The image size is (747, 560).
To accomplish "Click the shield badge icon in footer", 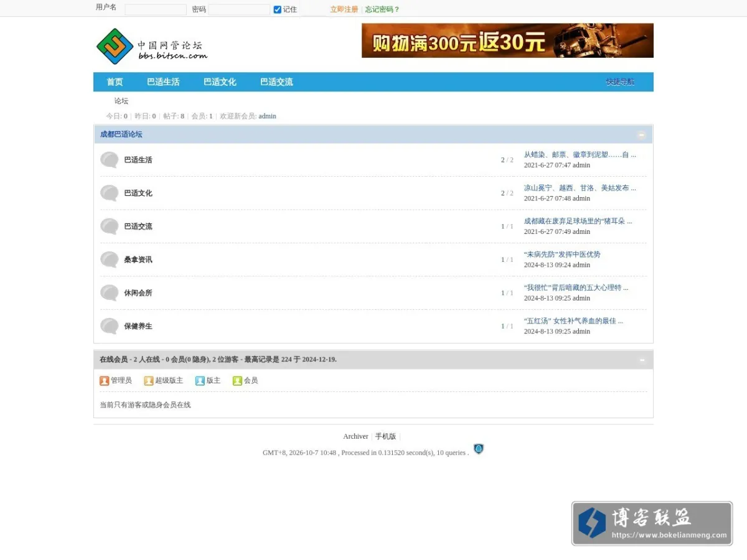I will [478, 449].
